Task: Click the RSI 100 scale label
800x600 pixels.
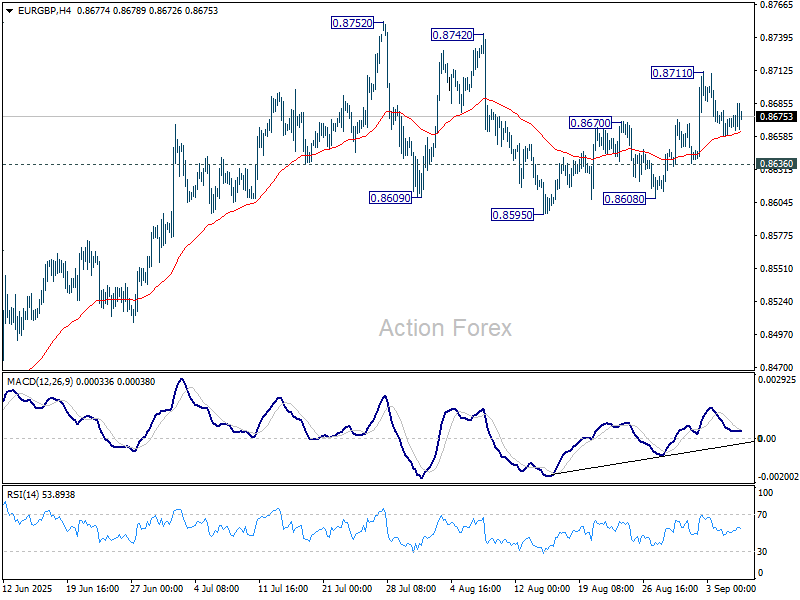Action: coord(766,493)
